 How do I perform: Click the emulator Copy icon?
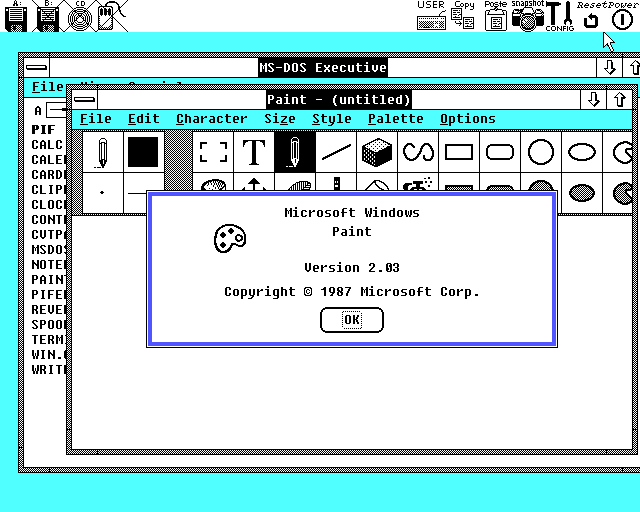click(x=463, y=16)
